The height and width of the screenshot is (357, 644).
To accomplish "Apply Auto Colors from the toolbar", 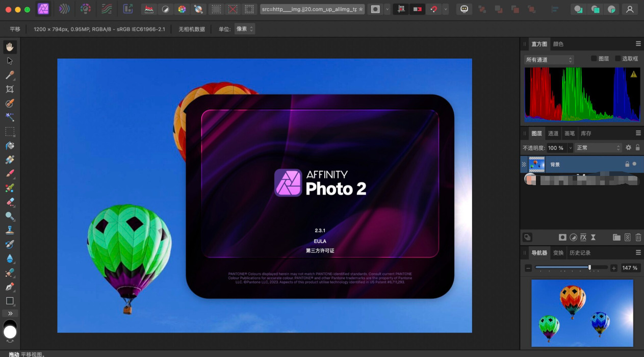I will click(x=182, y=9).
